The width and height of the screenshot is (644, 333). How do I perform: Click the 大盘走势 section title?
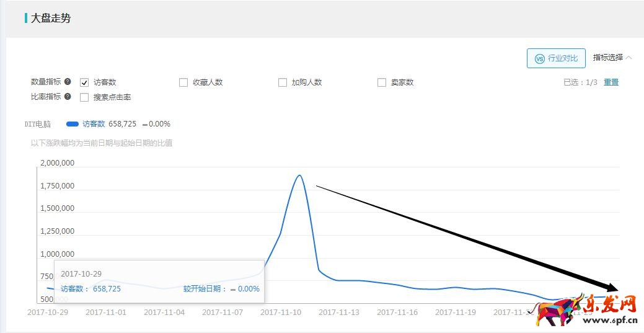51,19
